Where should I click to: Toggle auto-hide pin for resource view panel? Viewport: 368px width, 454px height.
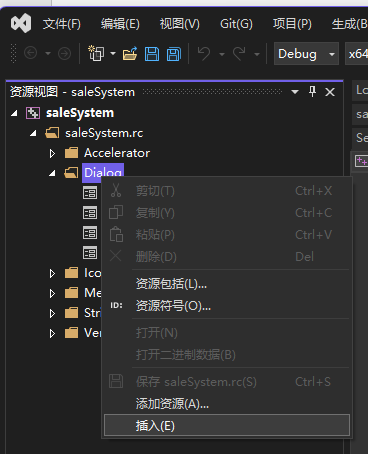tap(312, 91)
